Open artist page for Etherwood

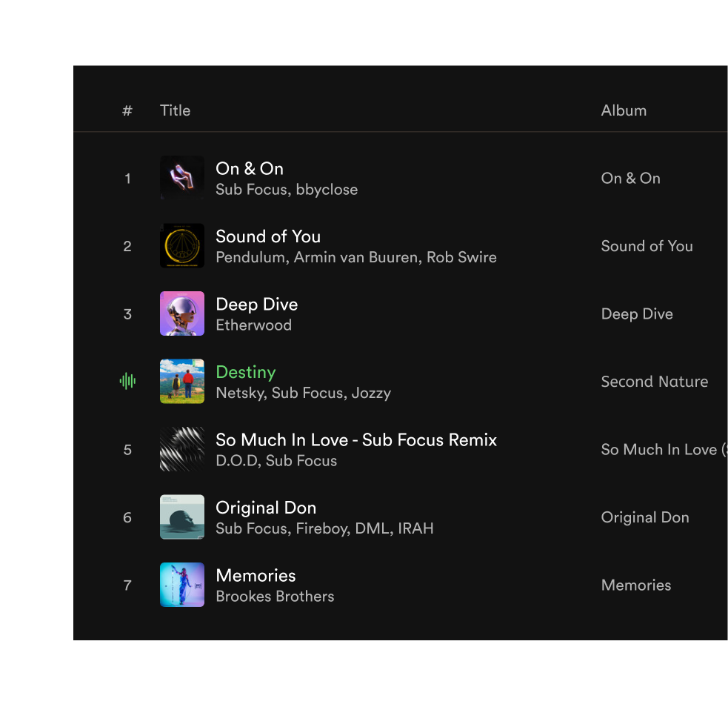point(253,325)
